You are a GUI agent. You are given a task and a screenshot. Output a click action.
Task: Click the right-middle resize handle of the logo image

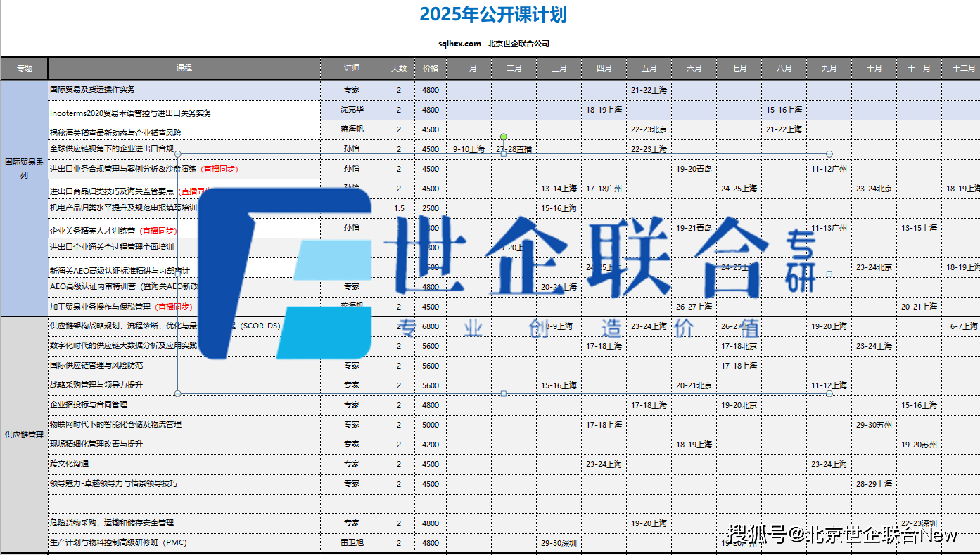(x=829, y=274)
